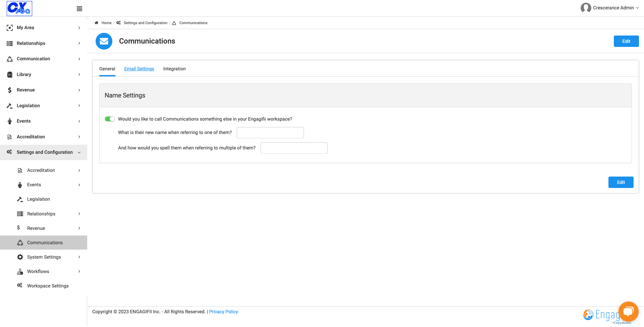Viewport: 644px width, 327px height.
Task: Open Workspace Settings menu item
Action: pos(44,286)
